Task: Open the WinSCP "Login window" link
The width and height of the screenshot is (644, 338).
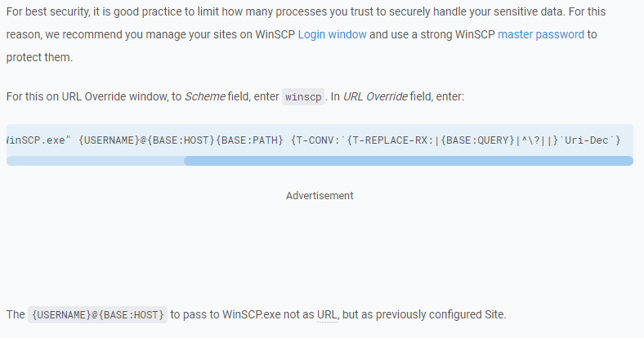Action: tap(332, 35)
